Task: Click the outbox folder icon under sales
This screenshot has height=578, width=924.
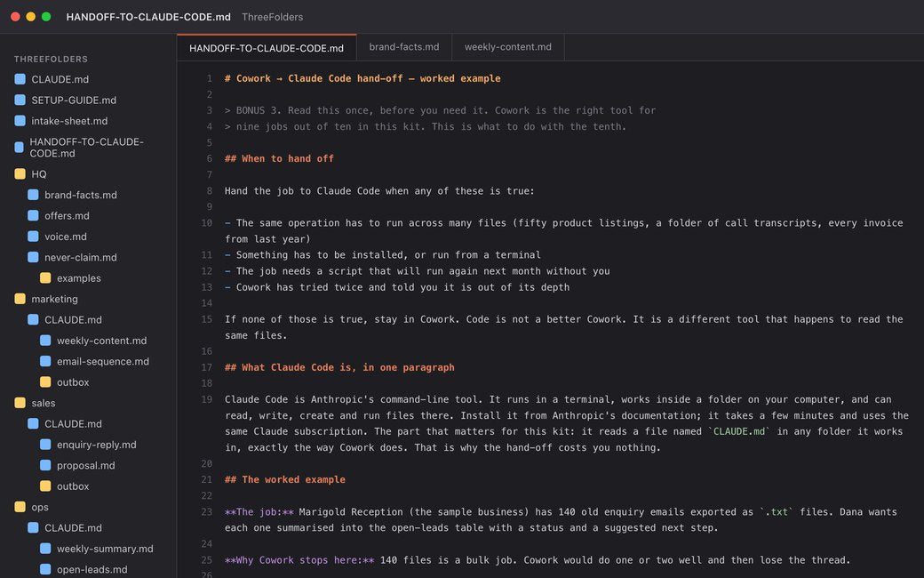Action: [45, 486]
